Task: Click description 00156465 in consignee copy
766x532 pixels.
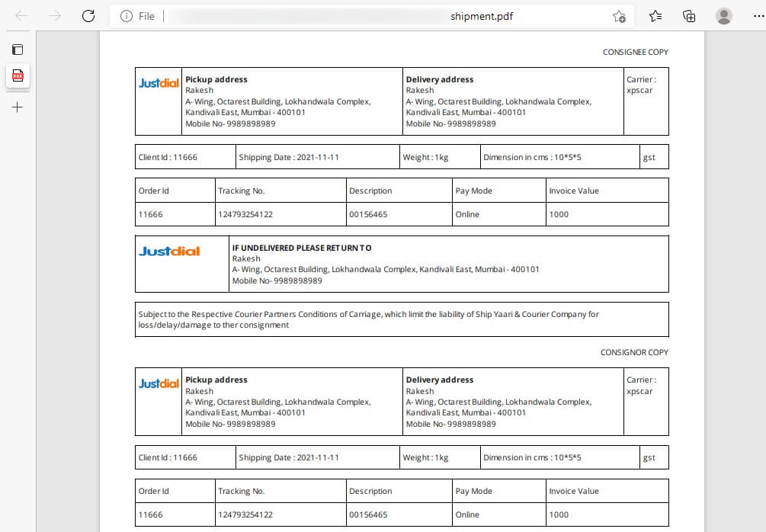Action: (x=368, y=214)
